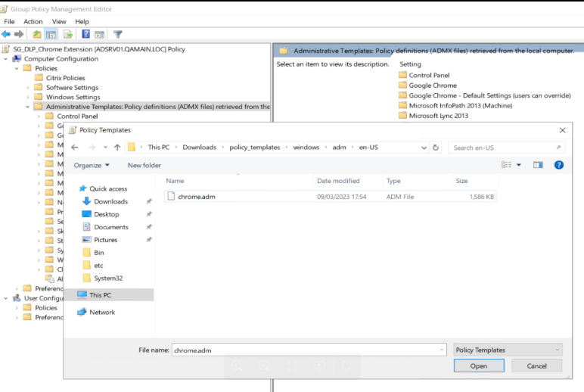The image size is (584, 392).
Task: Click Forward arrow in Policy Templates dialog
Action: 92,147
